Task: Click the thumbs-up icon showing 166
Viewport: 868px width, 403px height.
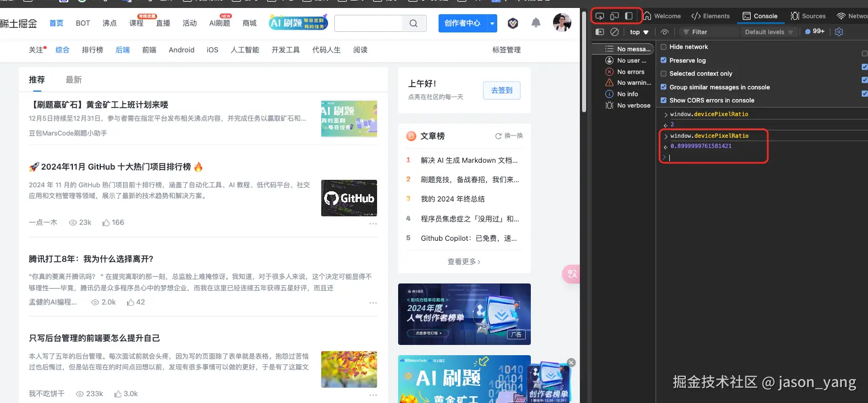Action: [106, 223]
